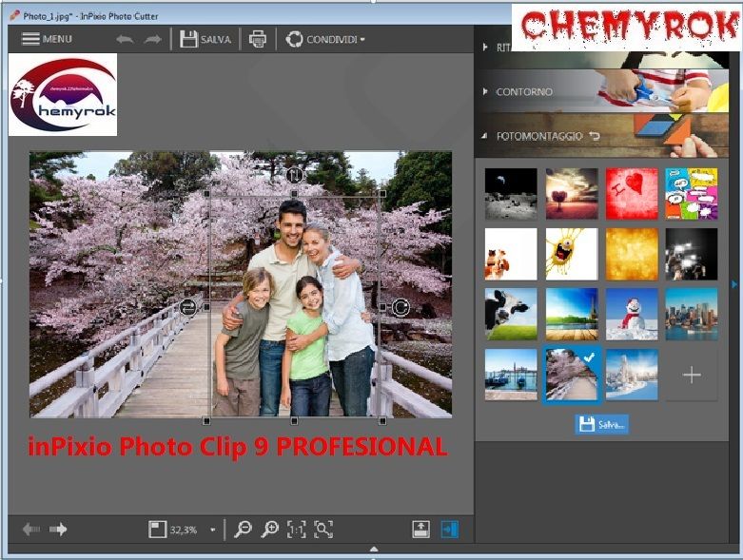Select the moon surface background thumbnail
This screenshot has width=743, height=560.
tap(511, 194)
